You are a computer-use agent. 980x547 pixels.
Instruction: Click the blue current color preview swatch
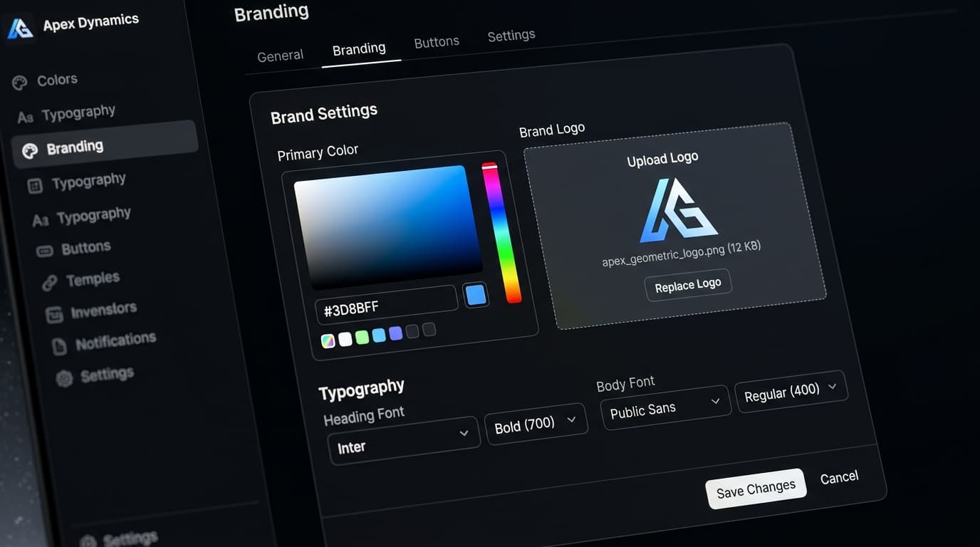(476, 295)
